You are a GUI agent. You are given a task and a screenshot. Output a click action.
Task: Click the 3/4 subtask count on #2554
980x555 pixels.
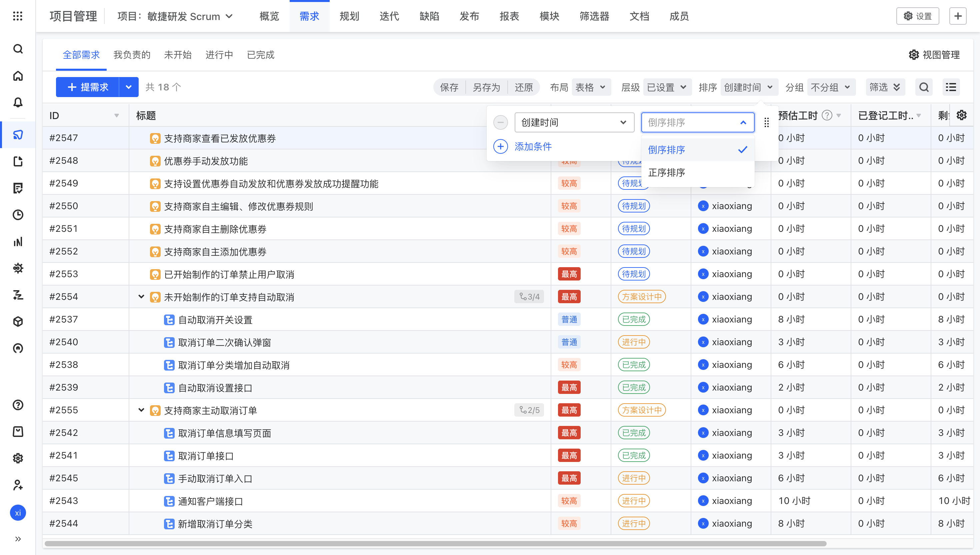529,297
